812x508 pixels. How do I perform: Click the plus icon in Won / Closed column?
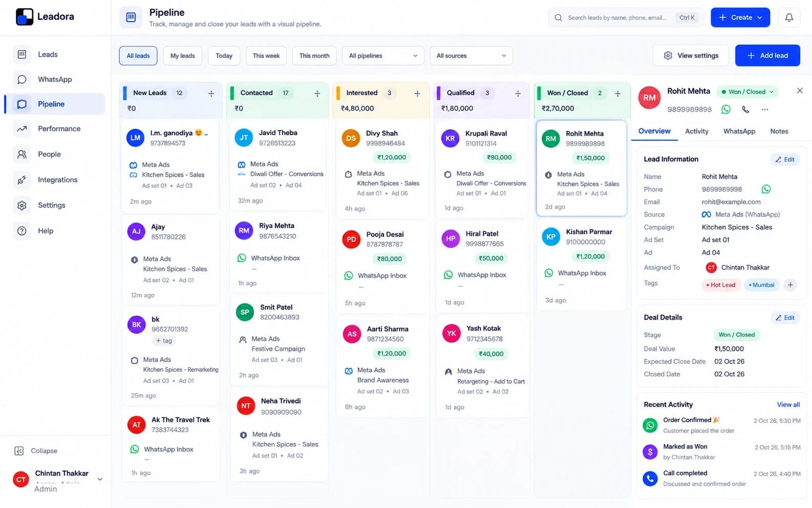pyautogui.click(x=617, y=93)
